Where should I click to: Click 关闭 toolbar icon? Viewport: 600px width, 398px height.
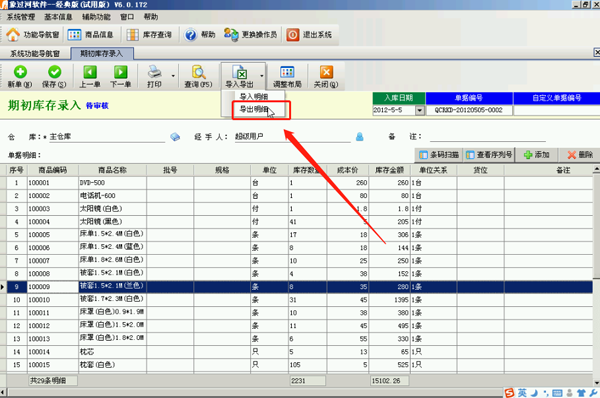coord(326,72)
